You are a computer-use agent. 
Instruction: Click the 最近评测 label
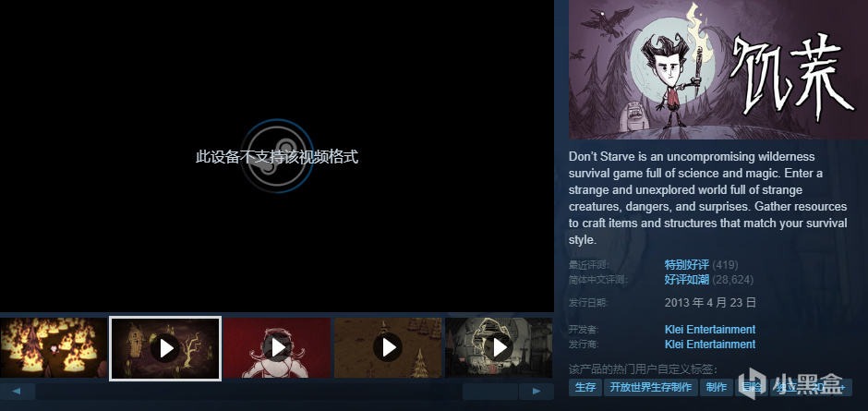(589, 265)
